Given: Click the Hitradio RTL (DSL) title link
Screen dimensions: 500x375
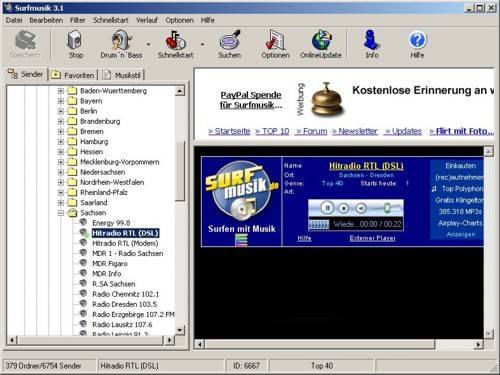Looking at the screenshot, I should [366, 166].
